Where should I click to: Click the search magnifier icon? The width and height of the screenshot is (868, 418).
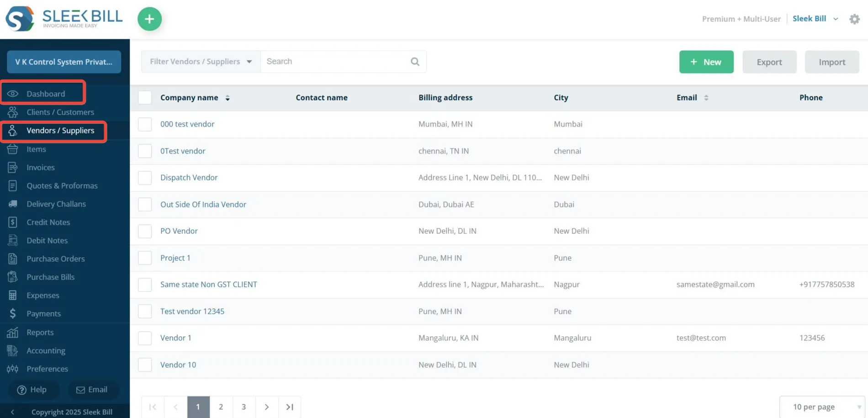point(415,62)
